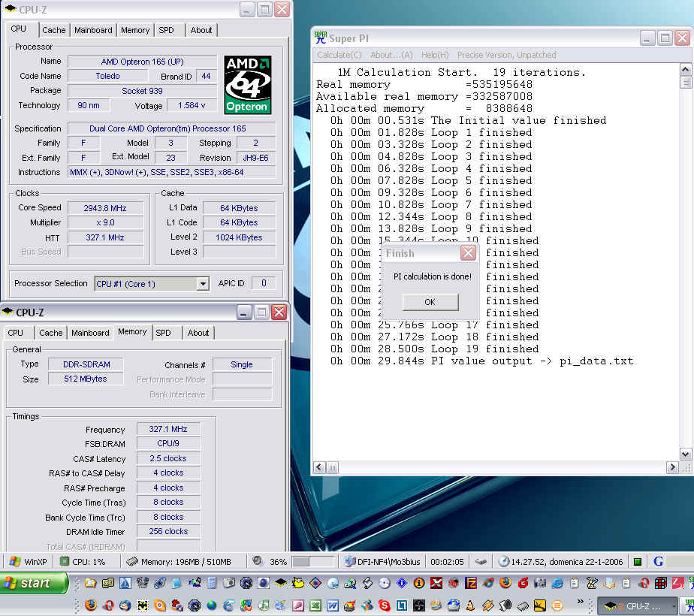Click the 'PI value output -> pi_data.txt' line
Image resolution: width=694 pixels, height=616 pixels.
click(482, 361)
